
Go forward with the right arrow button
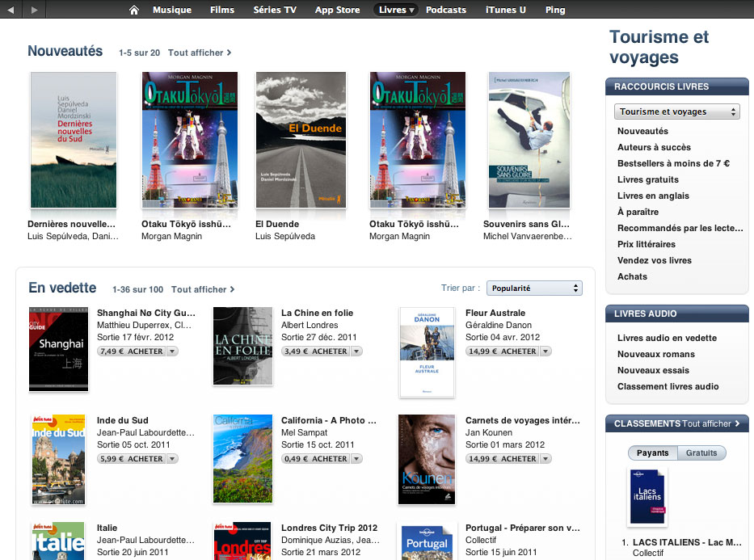[x=33, y=10]
